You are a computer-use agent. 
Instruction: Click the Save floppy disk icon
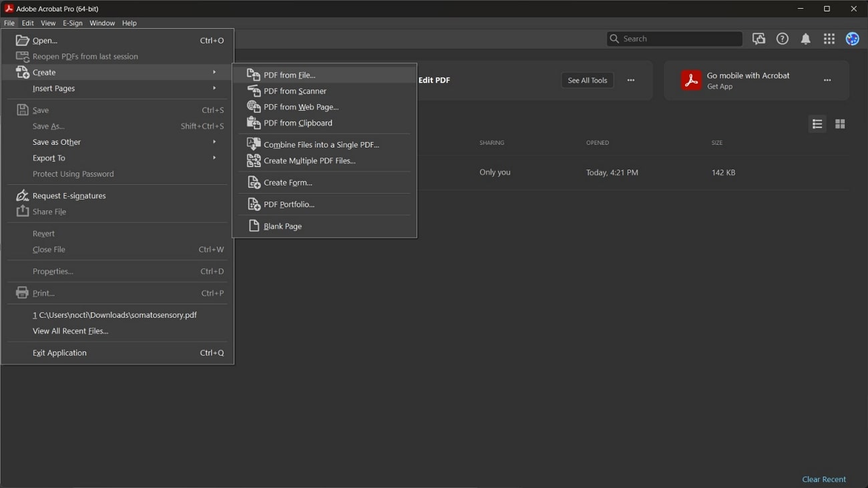[x=22, y=109]
